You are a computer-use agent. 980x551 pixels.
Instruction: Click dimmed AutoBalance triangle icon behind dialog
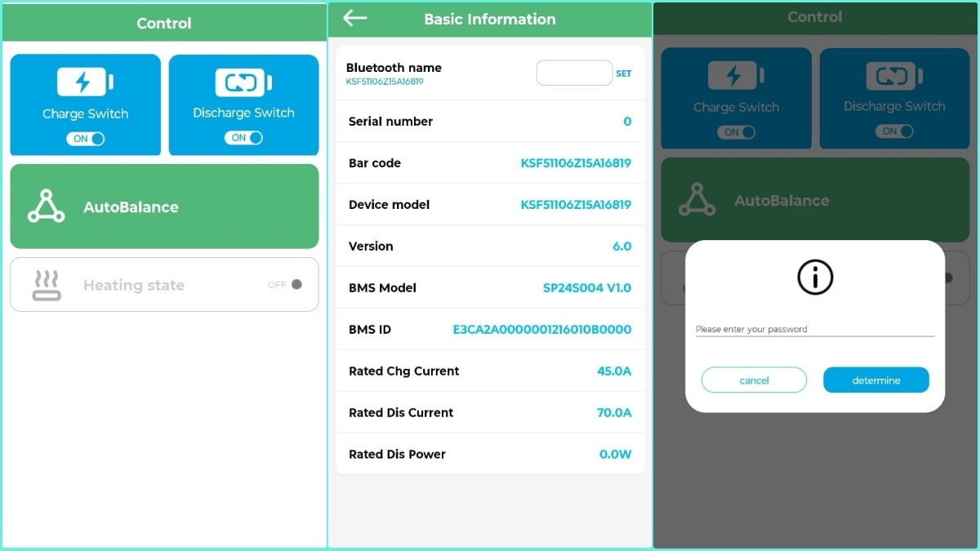tap(697, 200)
